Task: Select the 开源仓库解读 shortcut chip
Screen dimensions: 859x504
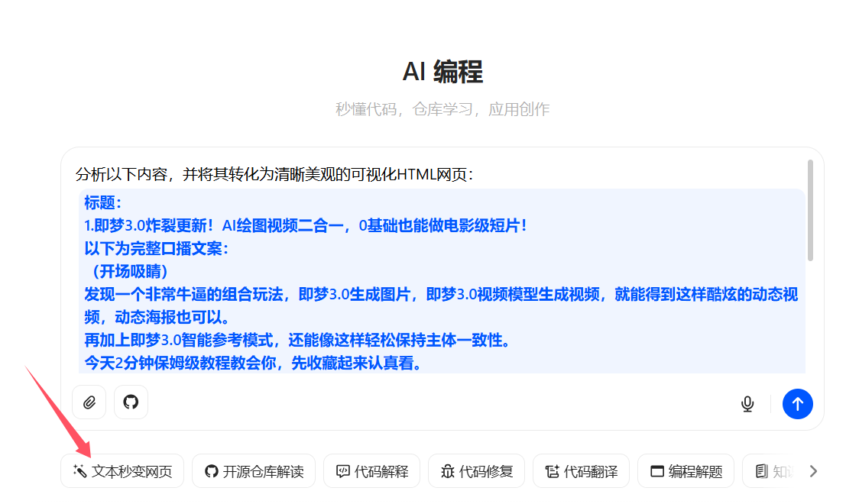Action: coord(254,471)
